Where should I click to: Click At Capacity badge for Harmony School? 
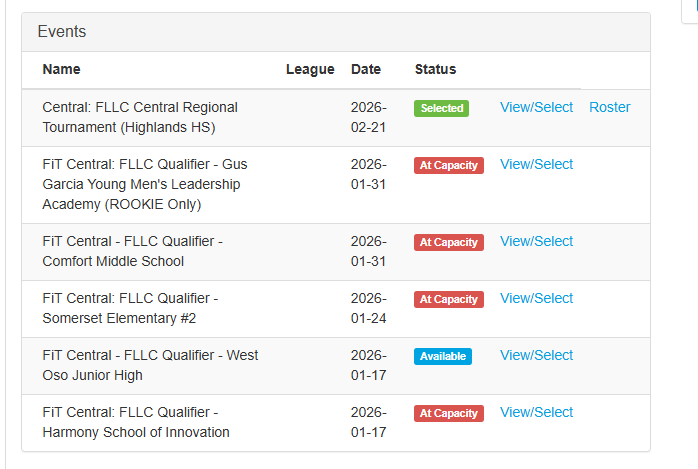tap(448, 413)
